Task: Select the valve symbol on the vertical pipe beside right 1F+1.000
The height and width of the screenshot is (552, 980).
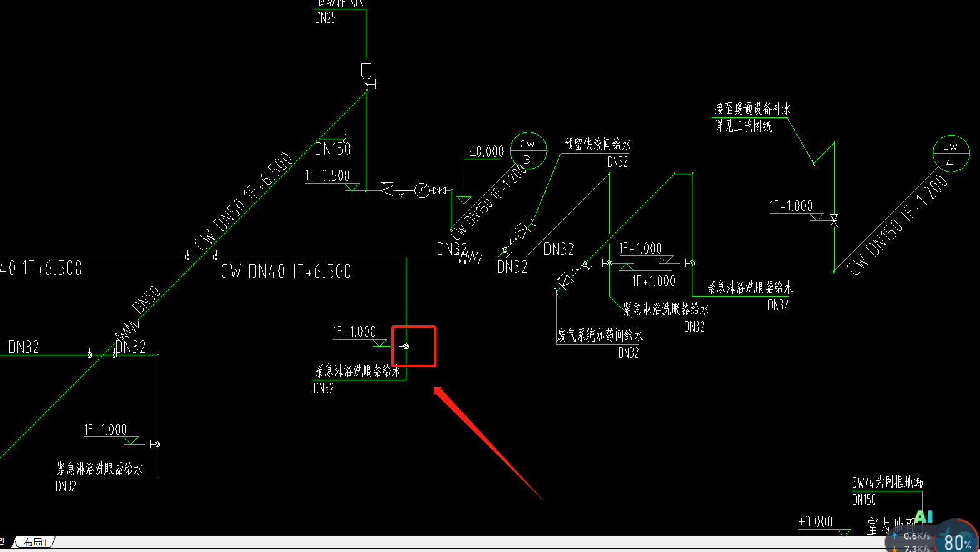Action: tap(834, 220)
